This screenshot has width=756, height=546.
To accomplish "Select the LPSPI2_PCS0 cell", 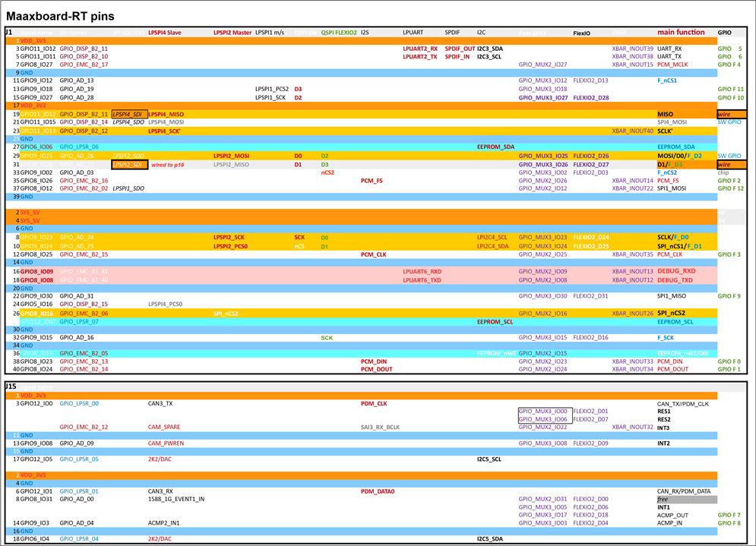I will point(230,246).
